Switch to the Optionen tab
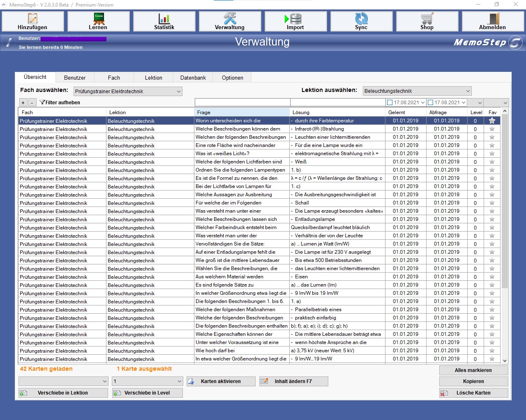 [x=233, y=78]
